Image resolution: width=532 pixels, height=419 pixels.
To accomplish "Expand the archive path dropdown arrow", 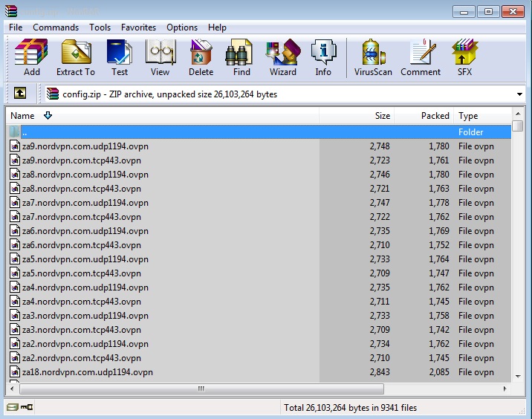I will click(519, 94).
